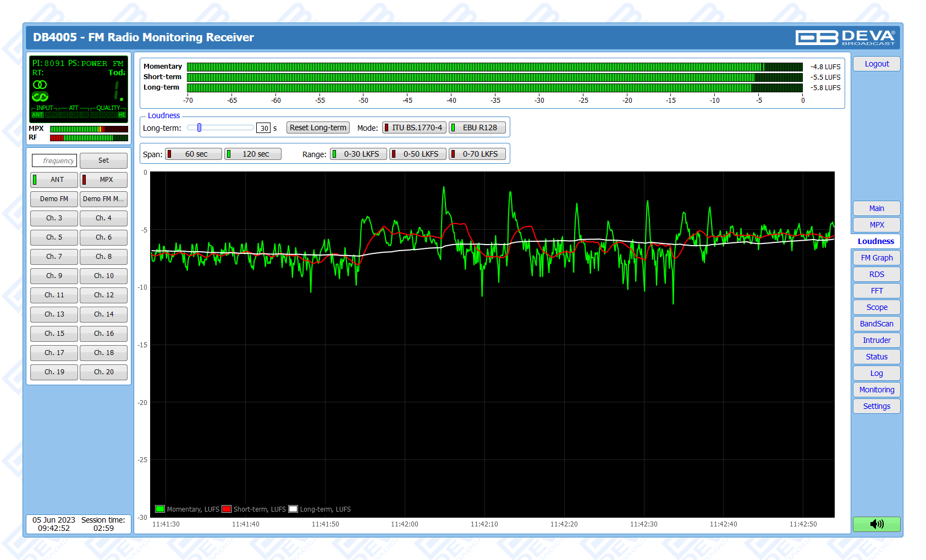This screenshot has width=926, height=560.
Task: Click the Logout button
Action: point(877,64)
